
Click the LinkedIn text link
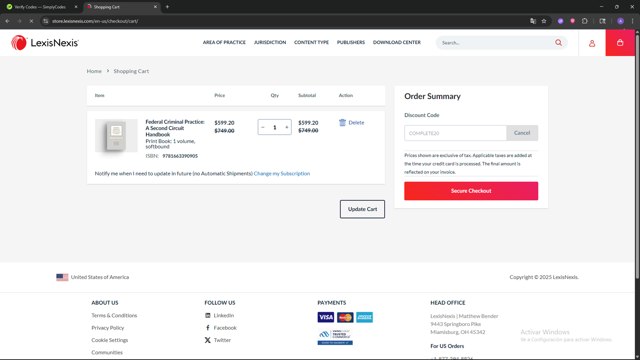[224, 315]
